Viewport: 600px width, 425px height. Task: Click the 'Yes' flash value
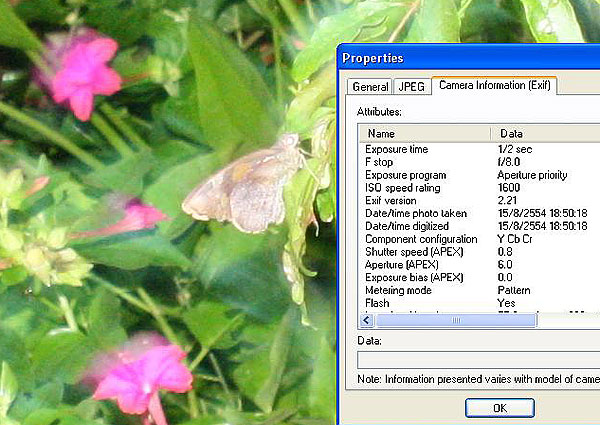click(506, 303)
